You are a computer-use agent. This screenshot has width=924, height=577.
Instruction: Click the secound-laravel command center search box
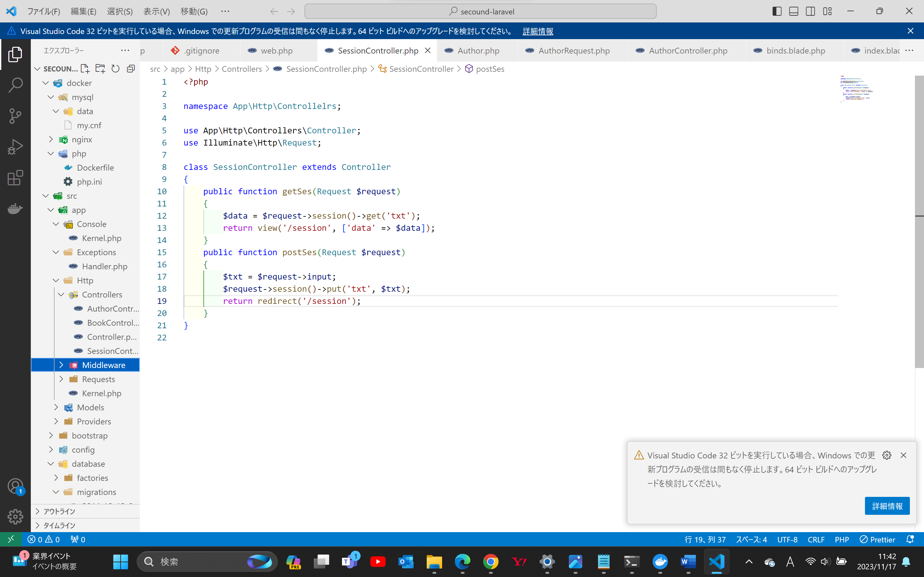click(x=480, y=12)
